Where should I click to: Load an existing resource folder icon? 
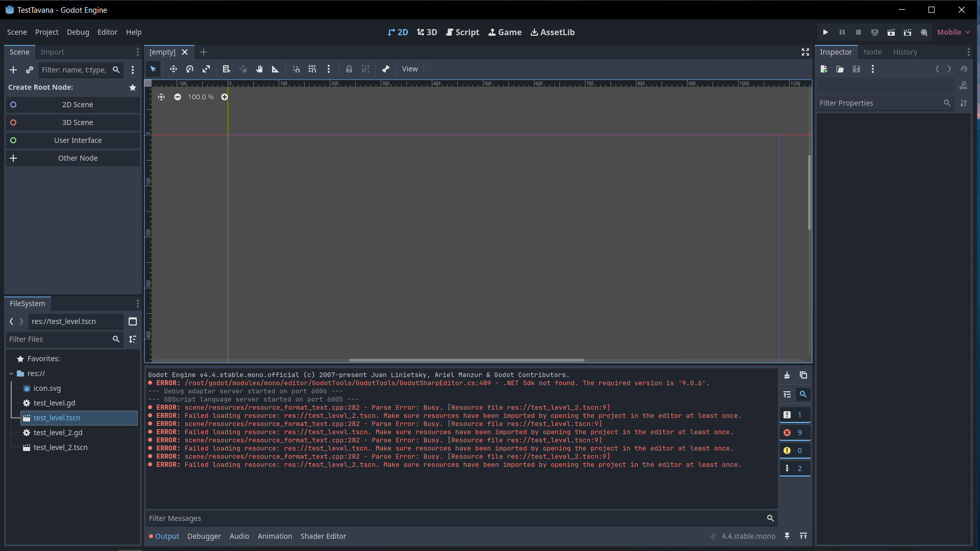[x=840, y=69]
